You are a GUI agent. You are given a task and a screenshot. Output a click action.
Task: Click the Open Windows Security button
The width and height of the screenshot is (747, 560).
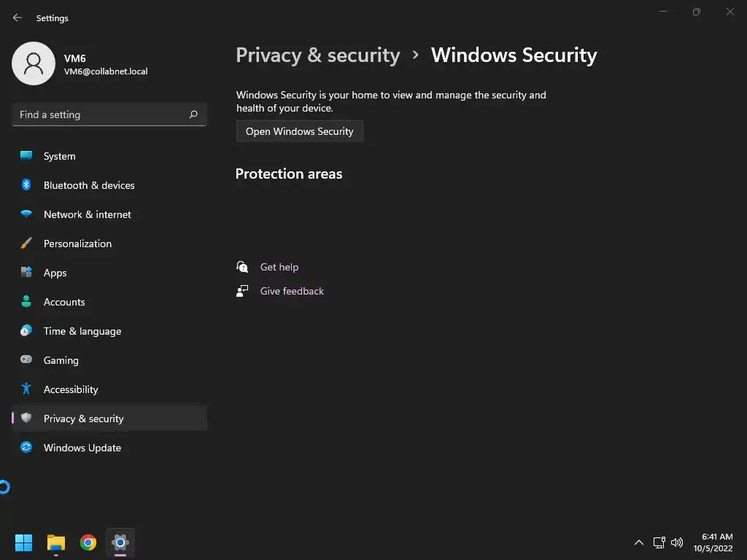299,131
